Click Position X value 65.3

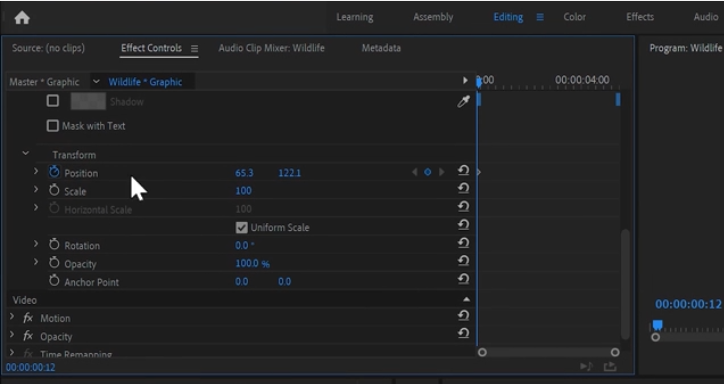pos(244,173)
